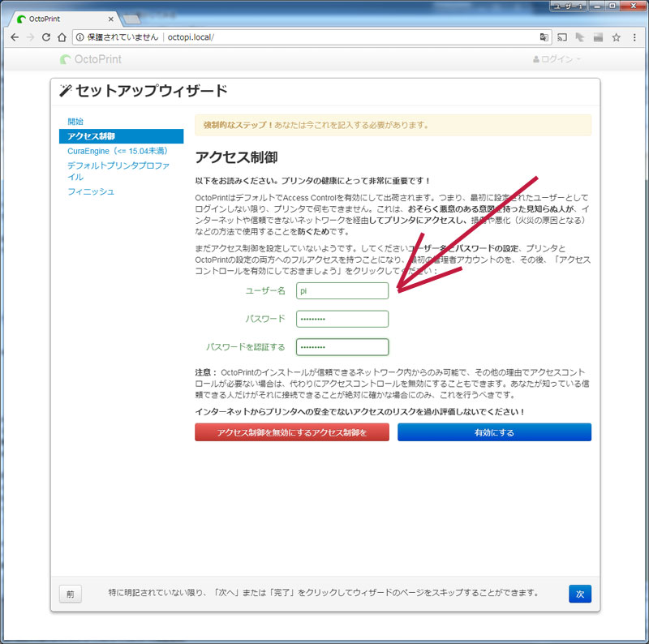Click the パスワード input field
Viewport: 649px width, 644px height.
(342, 319)
